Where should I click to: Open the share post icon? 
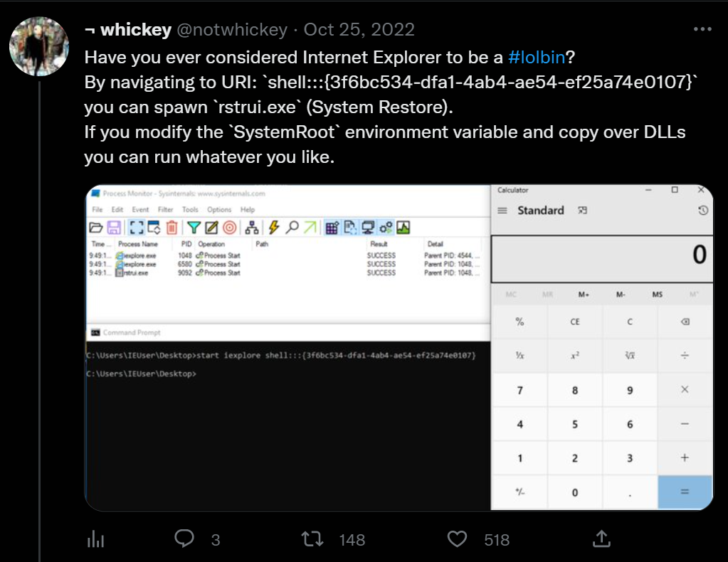coord(601,539)
